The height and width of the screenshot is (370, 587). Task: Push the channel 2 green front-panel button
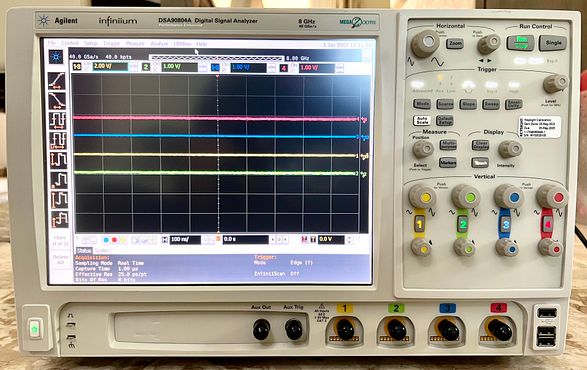(463, 224)
